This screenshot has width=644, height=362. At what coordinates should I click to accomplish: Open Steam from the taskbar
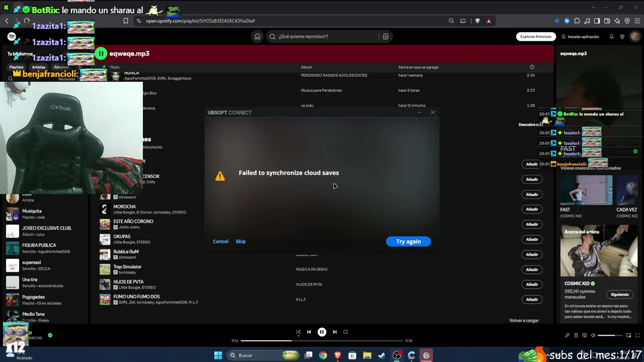point(382,355)
